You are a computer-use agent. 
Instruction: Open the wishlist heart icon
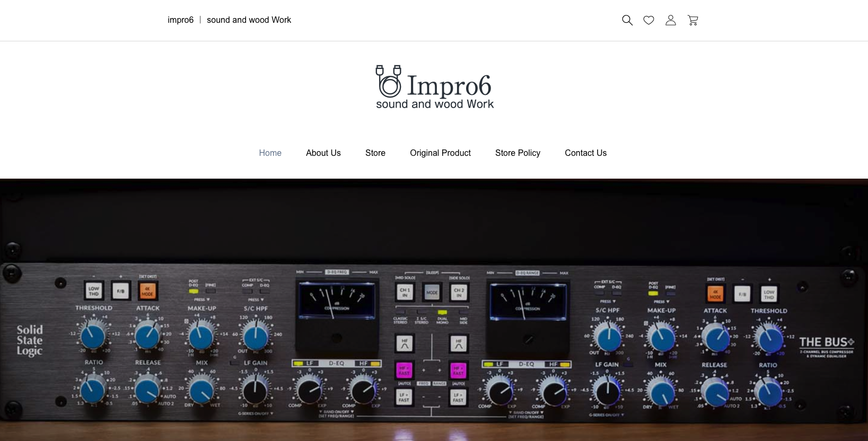coord(648,20)
